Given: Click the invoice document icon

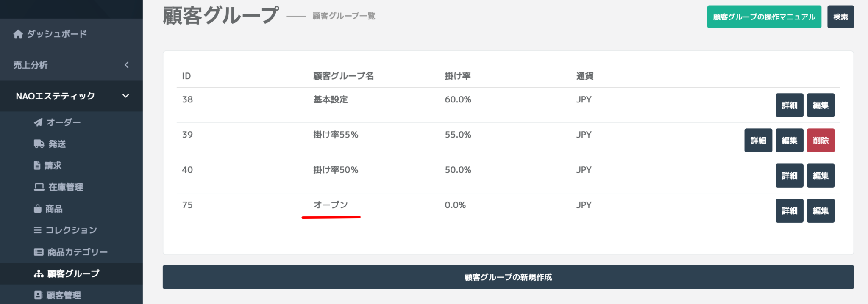Looking at the screenshot, I should click(37, 166).
